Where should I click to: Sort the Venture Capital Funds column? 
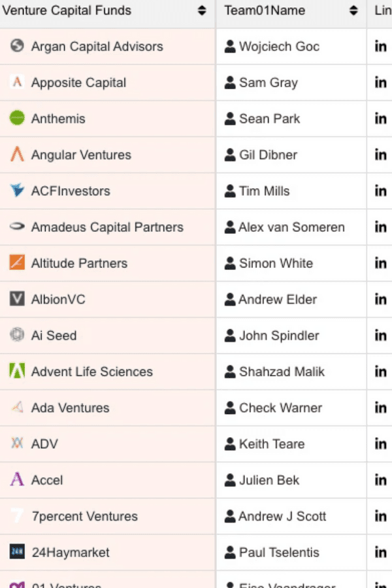click(x=202, y=10)
